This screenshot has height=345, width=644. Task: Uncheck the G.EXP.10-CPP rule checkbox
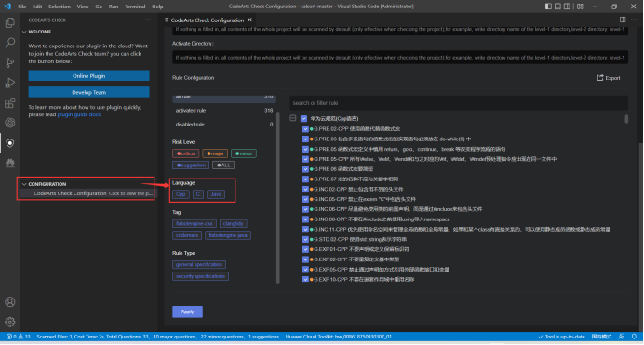(305, 279)
